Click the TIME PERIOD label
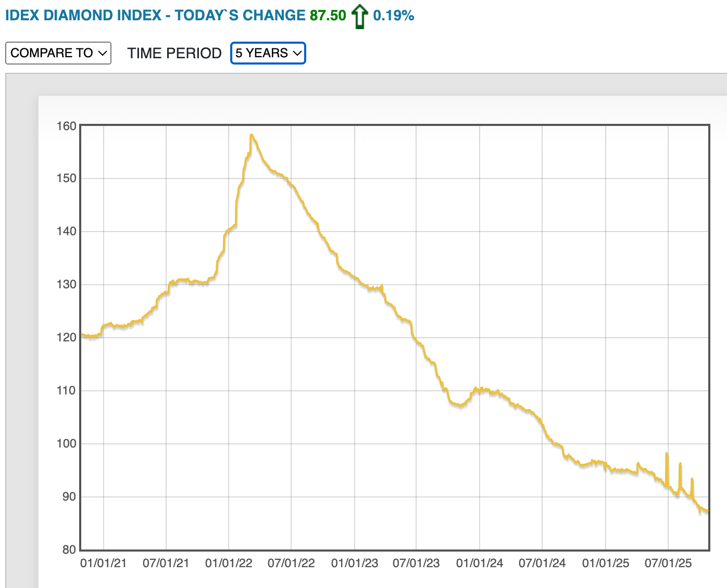This screenshot has height=588, width=727. [x=174, y=53]
